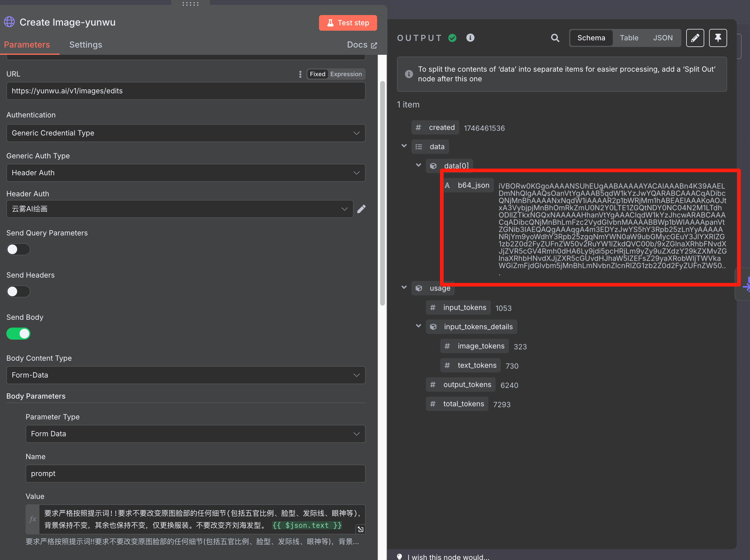Screen dimensions: 750x560
Task: Click the data[0] cube icon
Action: tap(433, 166)
